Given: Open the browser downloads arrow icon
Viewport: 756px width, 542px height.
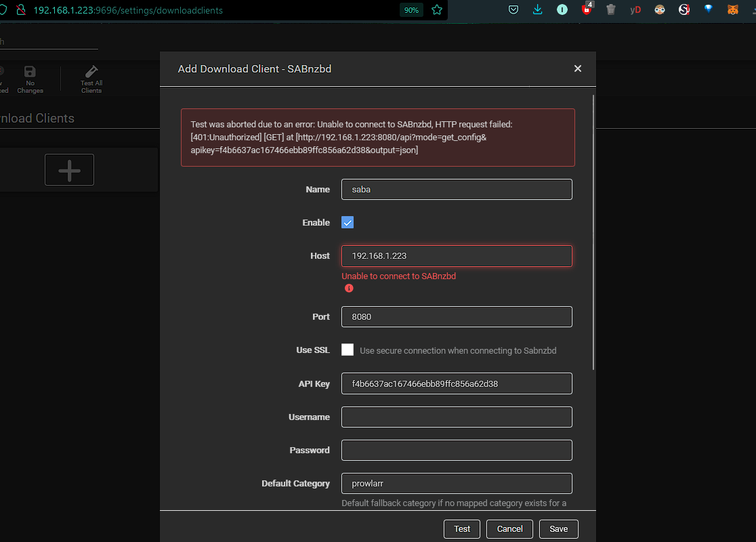Looking at the screenshot, I should click(x=538, y=9).
